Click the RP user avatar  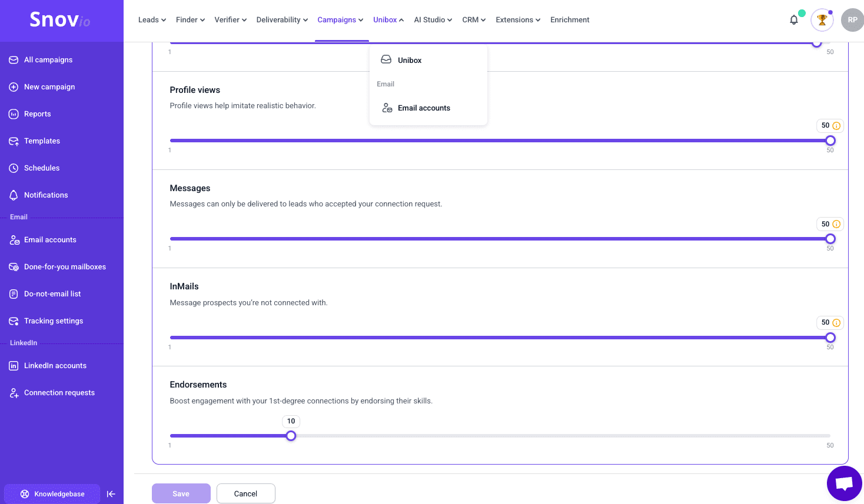(x=852, y=20)
